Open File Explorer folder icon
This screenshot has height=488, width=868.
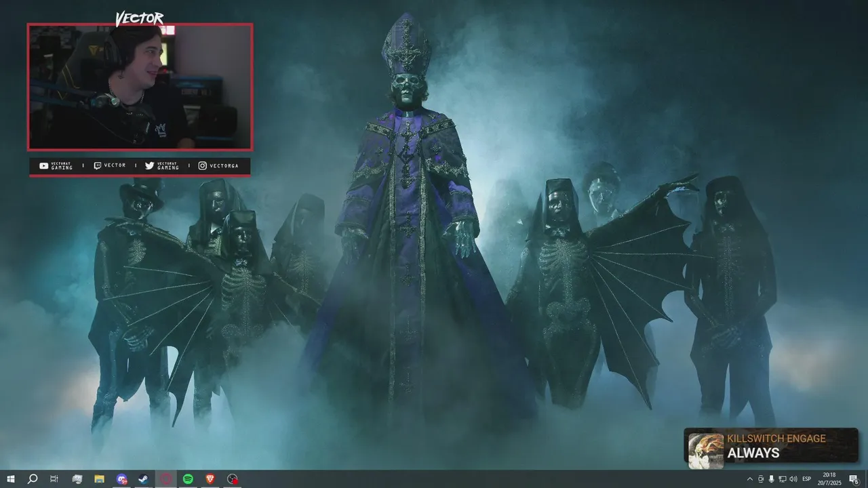pyautogui.click(x=99, y=479)
